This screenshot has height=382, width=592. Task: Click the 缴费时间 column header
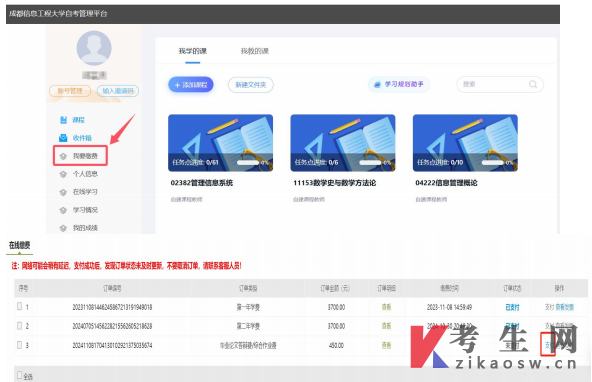[449, 288]
